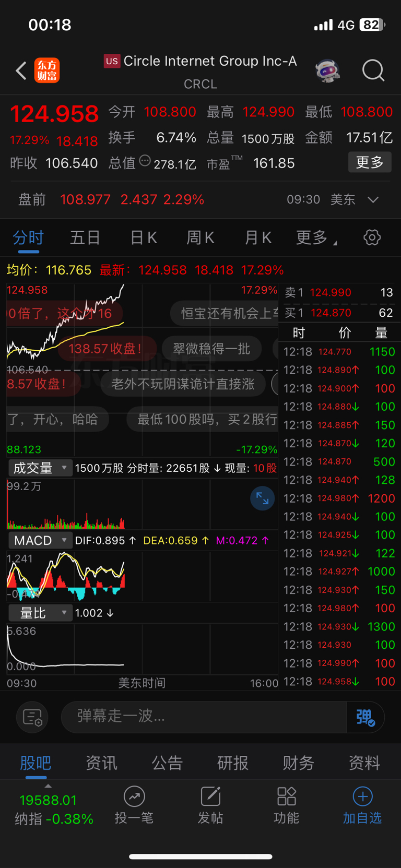Open the 资料 tab

[364, 763]
